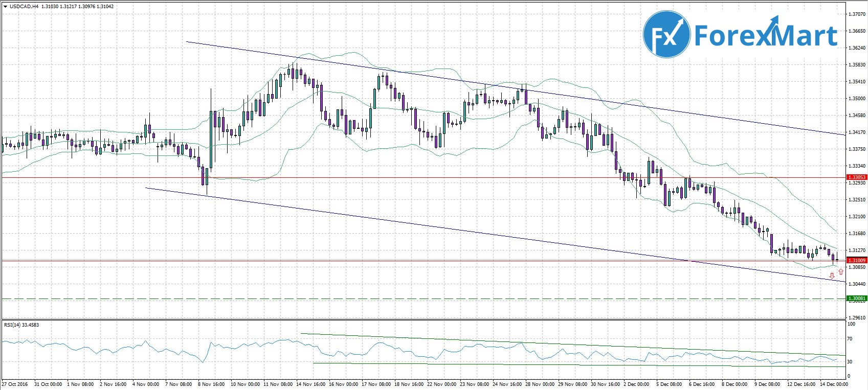Click the 1.31680 price axis label
Image resolution: width=868 pixels, height=390 pixels.
click(857, 233)
